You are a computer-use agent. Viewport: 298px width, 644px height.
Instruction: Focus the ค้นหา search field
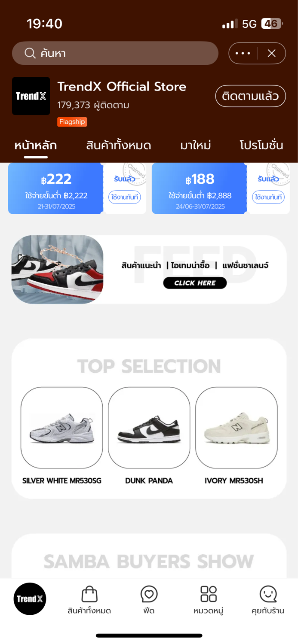coord(115,53)
